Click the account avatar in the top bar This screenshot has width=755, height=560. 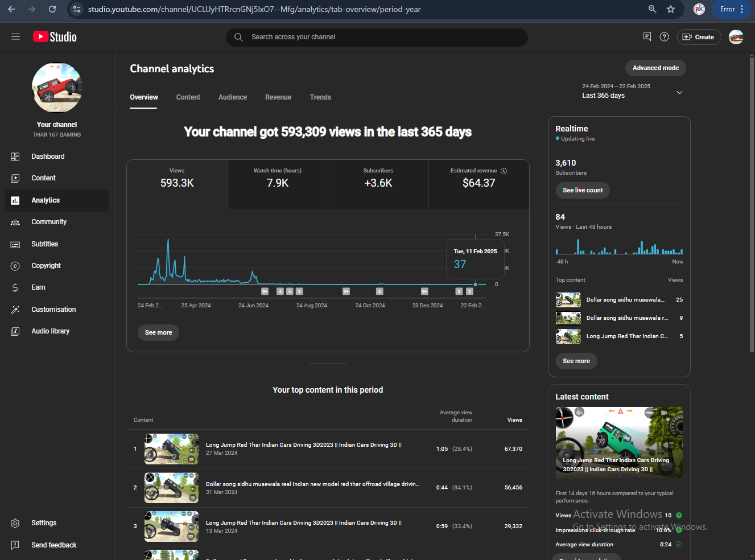tap(736, 37)
